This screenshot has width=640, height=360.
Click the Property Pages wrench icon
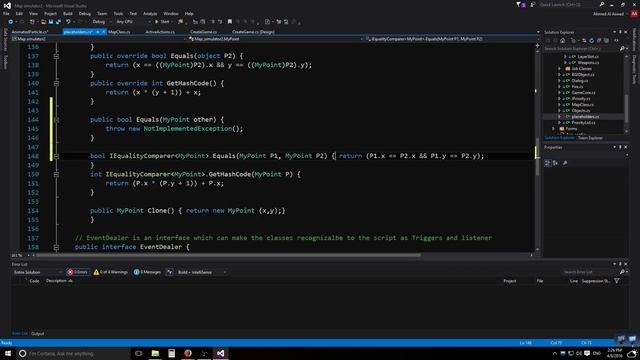pyautogui.click(x=565, y=163)
